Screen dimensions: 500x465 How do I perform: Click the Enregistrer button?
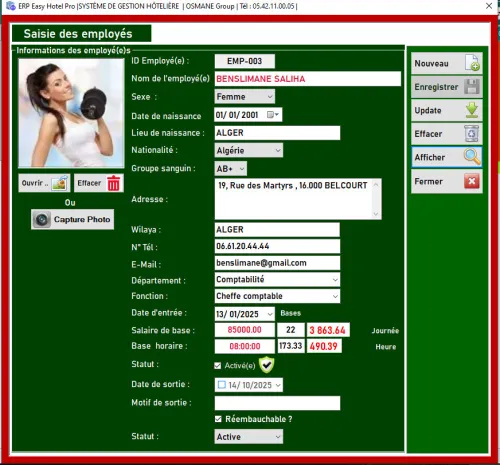(x=447, y=87)
